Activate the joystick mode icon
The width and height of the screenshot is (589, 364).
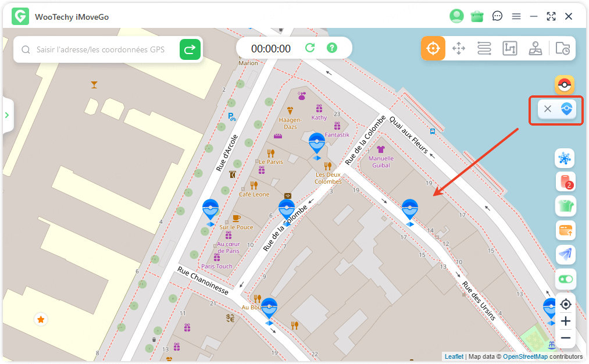pyautogui.click(x=535, y=48)
